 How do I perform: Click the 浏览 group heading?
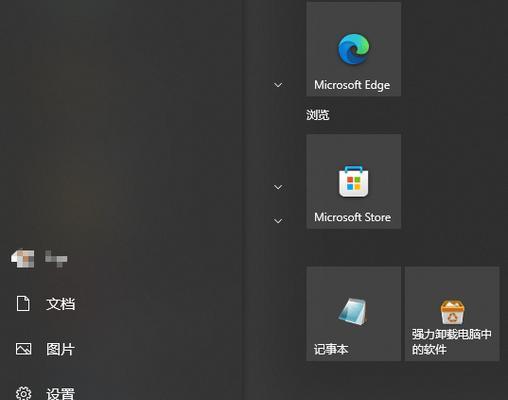pyautogui.click(x=318, y=115)
